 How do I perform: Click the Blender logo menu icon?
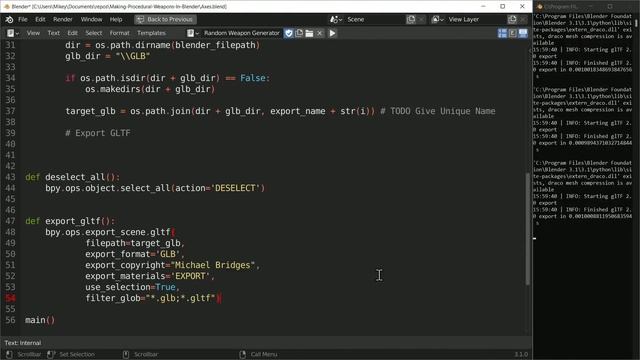[9, 19]
